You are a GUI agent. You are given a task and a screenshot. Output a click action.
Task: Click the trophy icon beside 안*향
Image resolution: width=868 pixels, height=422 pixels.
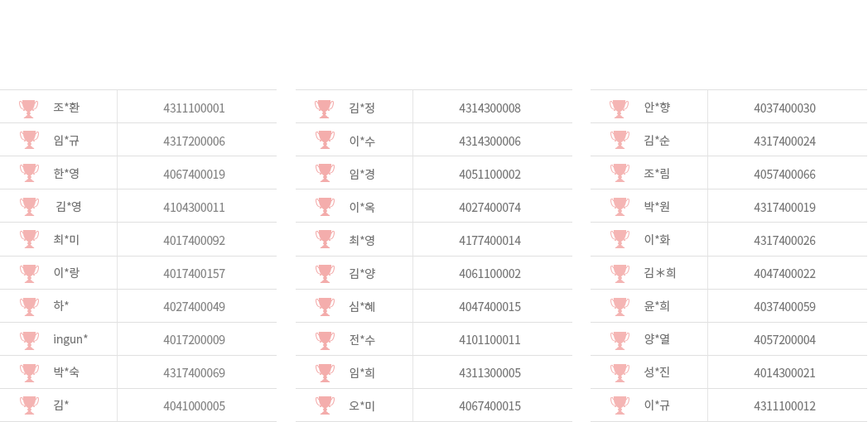pos(620,109)
